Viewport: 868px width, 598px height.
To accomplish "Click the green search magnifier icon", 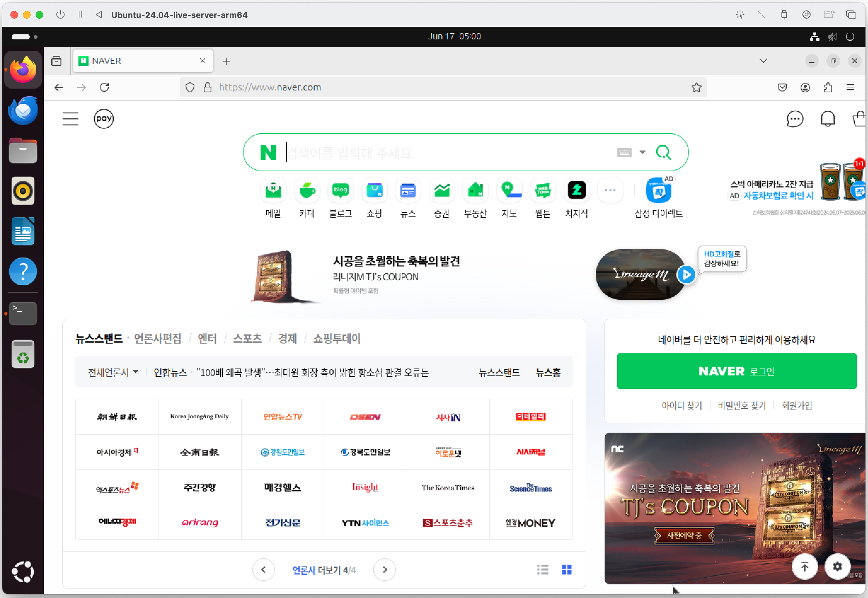I will pos(663,153).
